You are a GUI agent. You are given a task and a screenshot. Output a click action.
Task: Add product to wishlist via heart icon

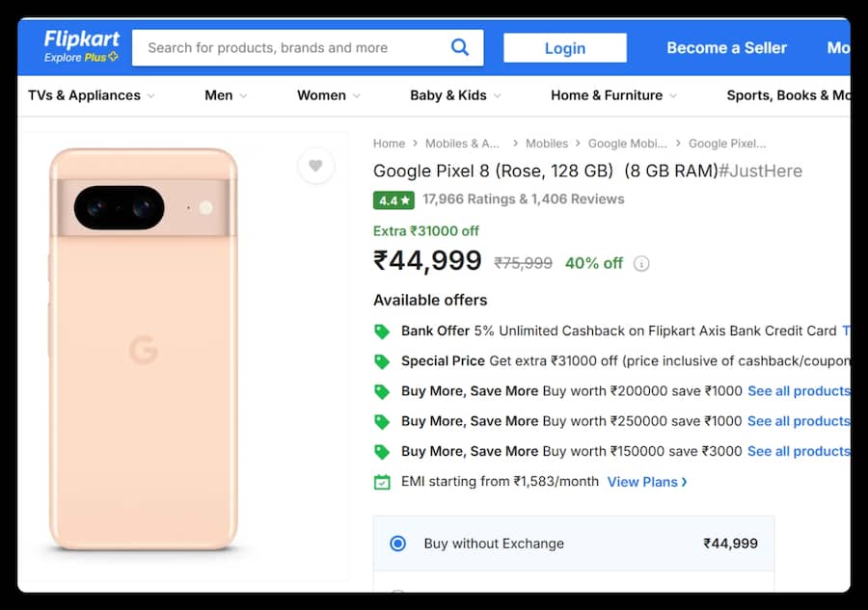[x=315, y=166]
